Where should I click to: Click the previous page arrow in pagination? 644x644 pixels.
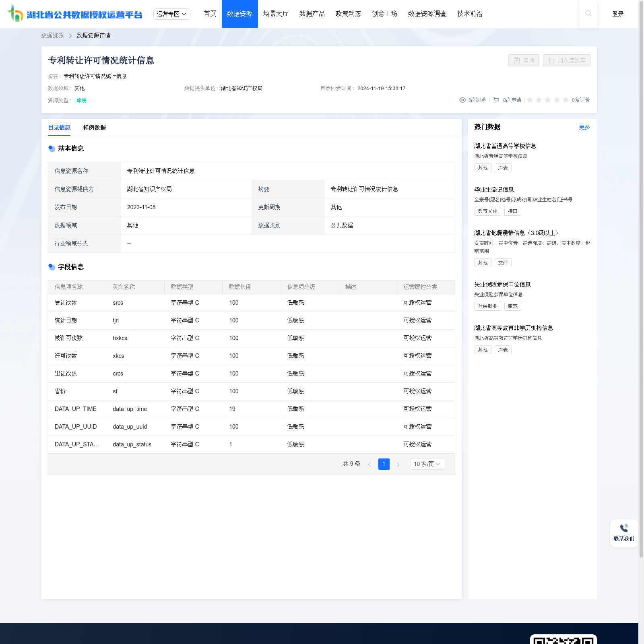369,464
